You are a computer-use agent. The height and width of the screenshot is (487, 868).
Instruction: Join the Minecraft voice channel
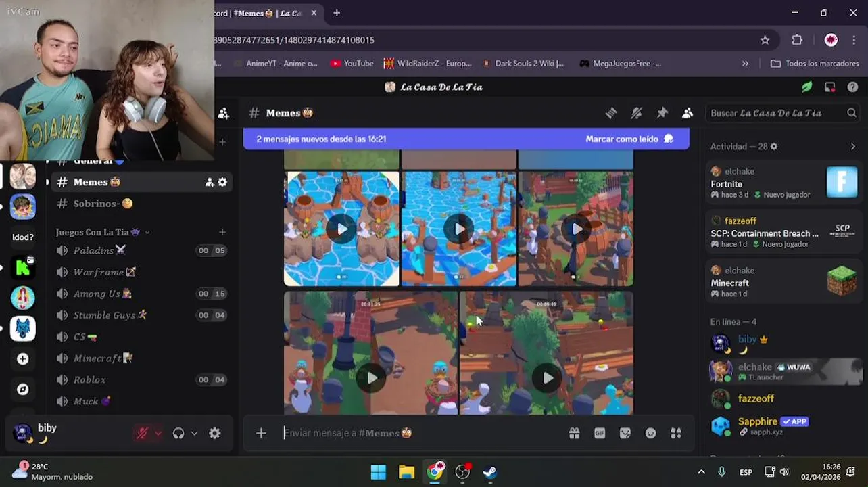[x=141, y=358]
